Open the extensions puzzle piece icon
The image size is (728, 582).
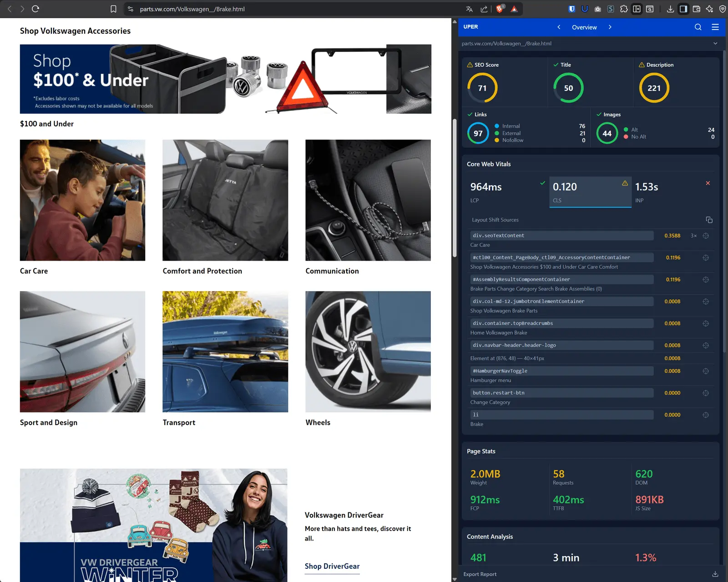click(x=624, y=9)
